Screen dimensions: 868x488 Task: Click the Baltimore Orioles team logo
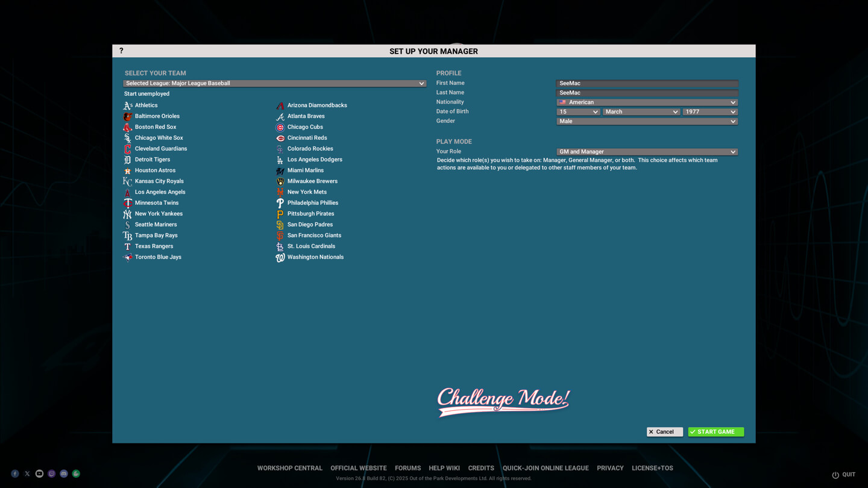click(x=127, y=116)
